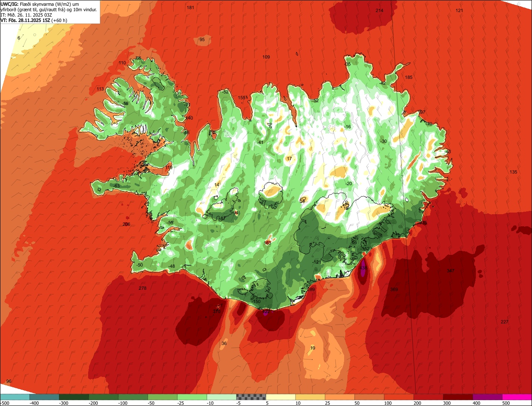Select the map value 289 off the south coast
Screen dimensions: 532x406
[x=311, y=289]
